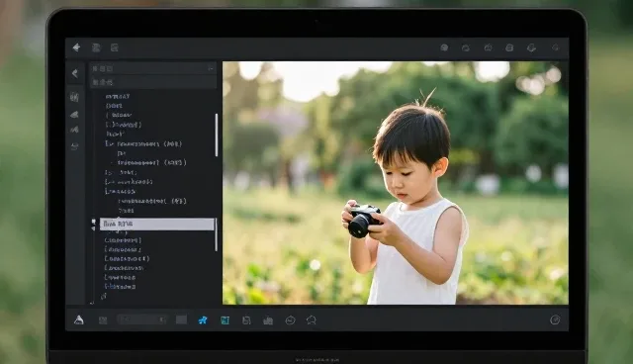This screenshot has height=364, width=633.
Task: Select the bottom tool icon in the left sidebar
Action: 74,146
